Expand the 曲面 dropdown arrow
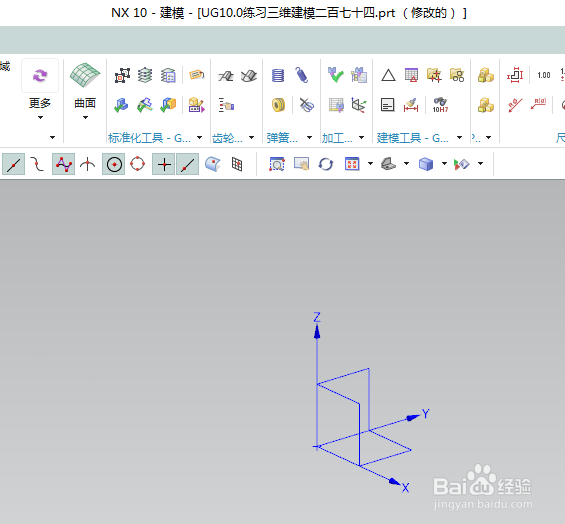 coord(85,117)
